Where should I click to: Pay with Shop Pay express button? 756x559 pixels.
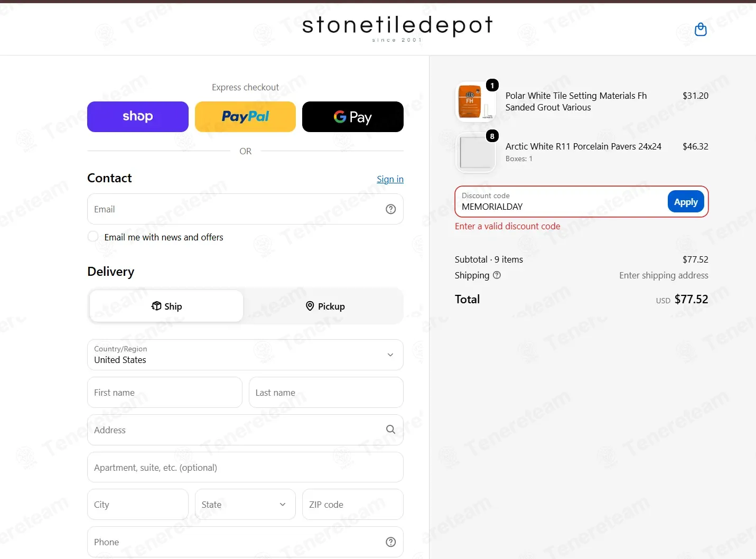point(138,117)
